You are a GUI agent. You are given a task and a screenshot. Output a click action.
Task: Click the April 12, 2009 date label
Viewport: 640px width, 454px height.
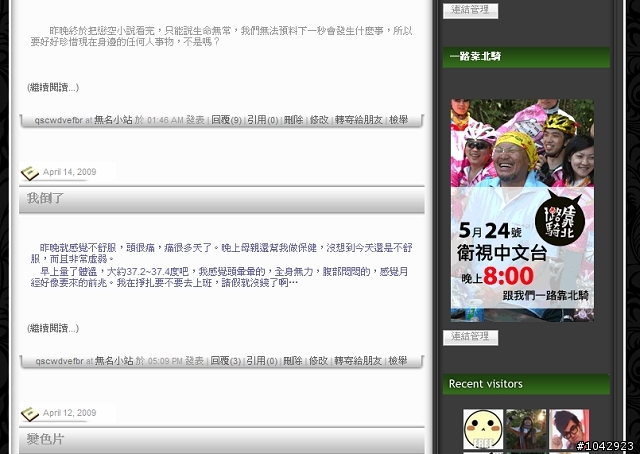click(69, 413)
